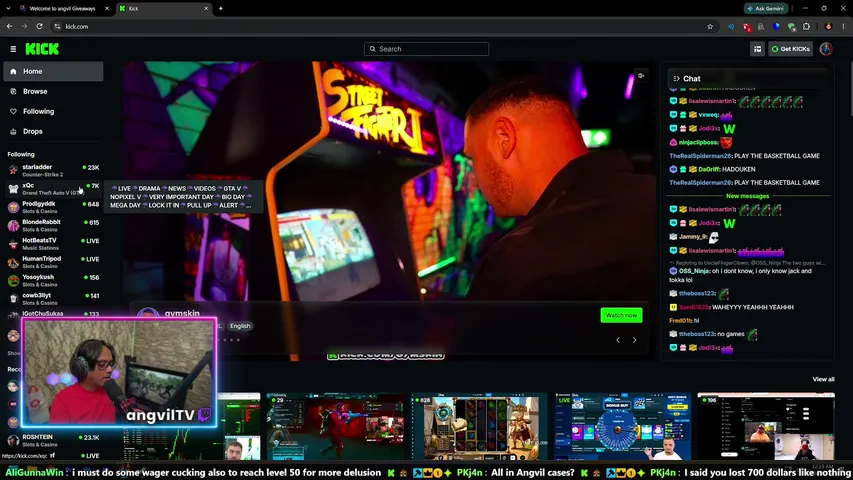Open the Kick sidebar hamburger menu
853x480 pixels.
coord(13,49)
